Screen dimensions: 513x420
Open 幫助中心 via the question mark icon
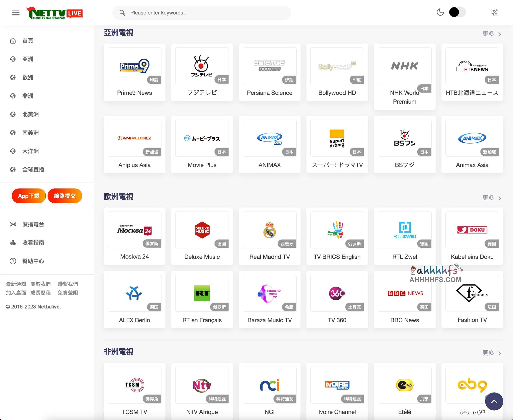pos(13,261)
